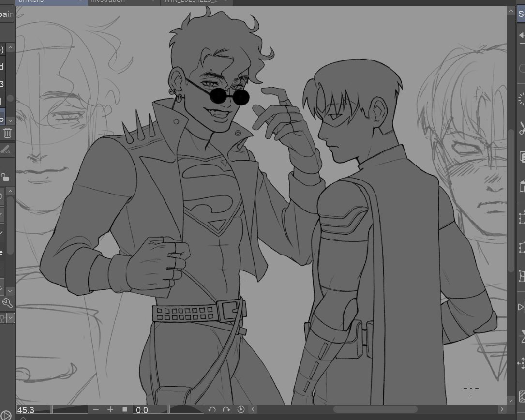
Task: Click the horizontal canvas scrollbar thumb
Action: (375, 409)
